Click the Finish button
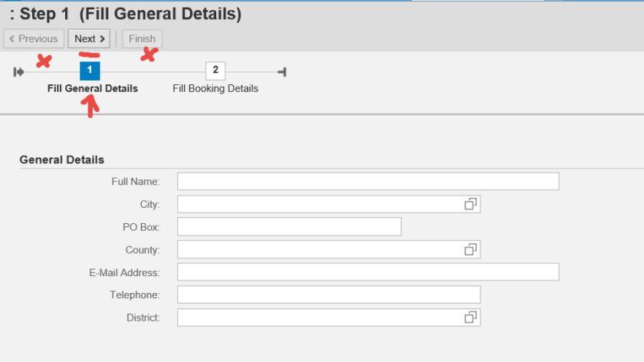Image resolution: width=644 pixels, height=362 pixels. 142,39
